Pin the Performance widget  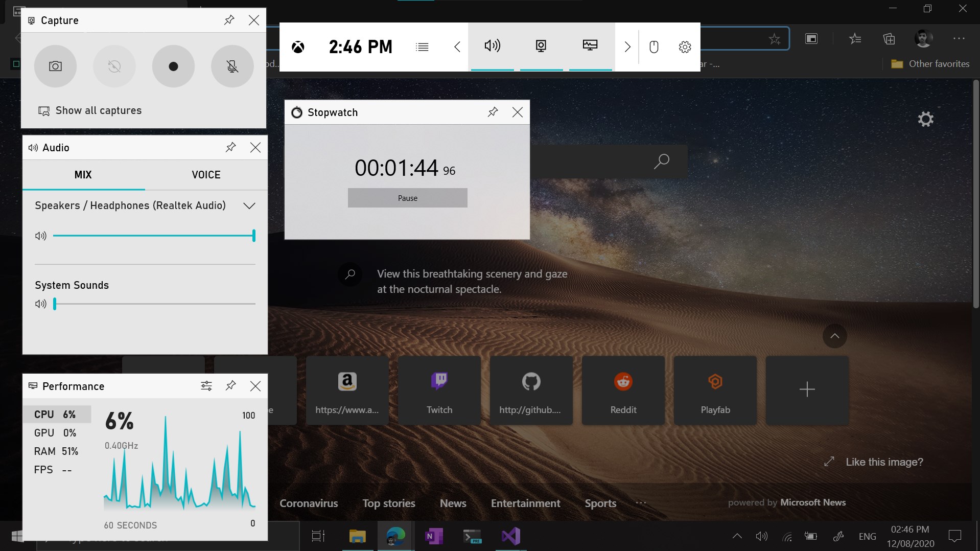tap(231, 386)
